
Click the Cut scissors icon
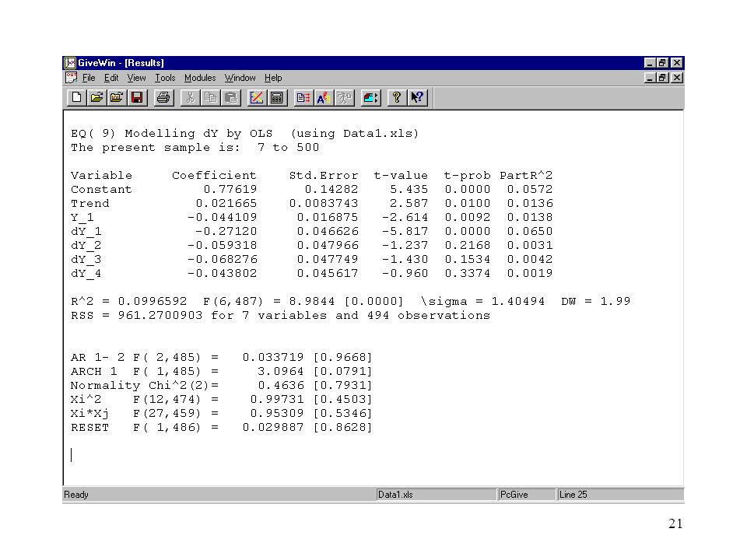tap(190, 98)
